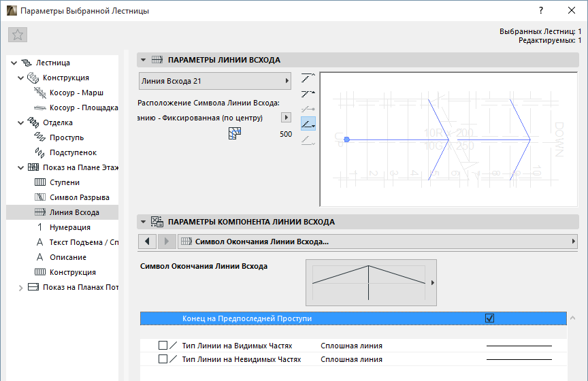Select the third walking line symbol icon
This screenshot has width=588, height=381.
308,109
